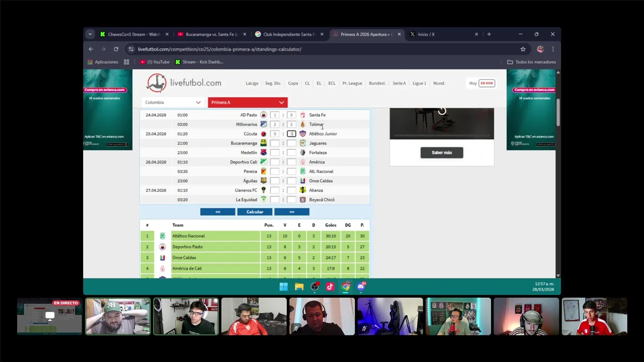Click the Fortaleza team crest
The width and height of the screenshot is (644, 362).
point(302,152)
